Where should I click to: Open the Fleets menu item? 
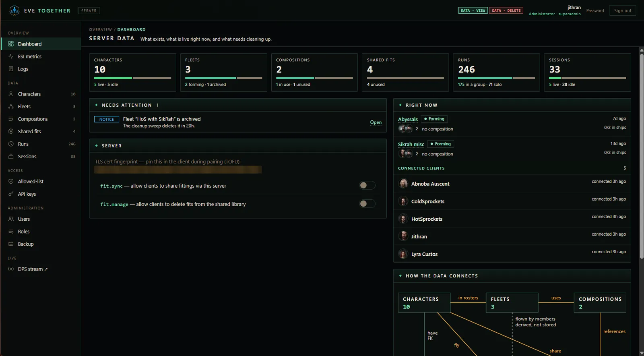pos(41,106)
